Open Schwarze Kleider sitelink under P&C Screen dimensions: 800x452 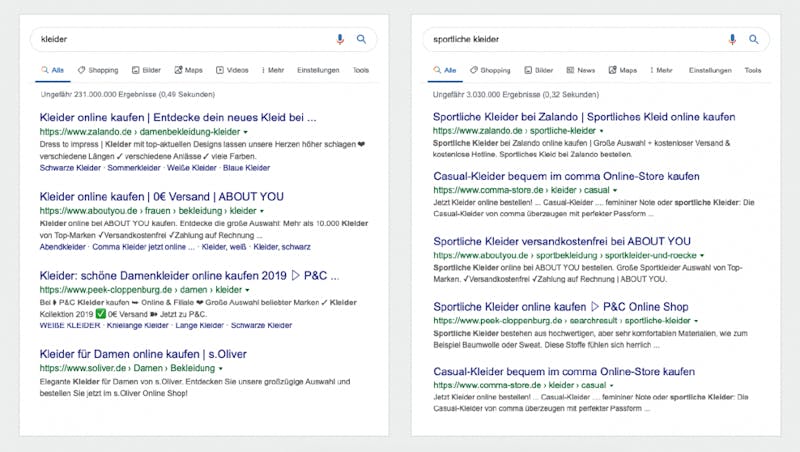point(261,325)
